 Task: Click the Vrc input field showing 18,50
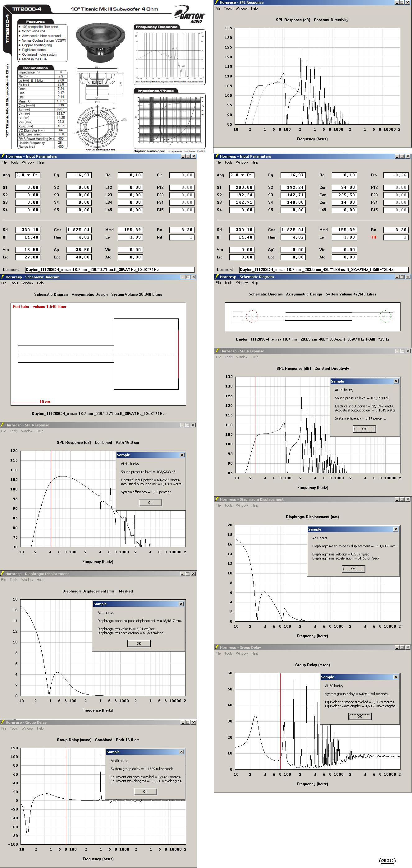point(28,250)
